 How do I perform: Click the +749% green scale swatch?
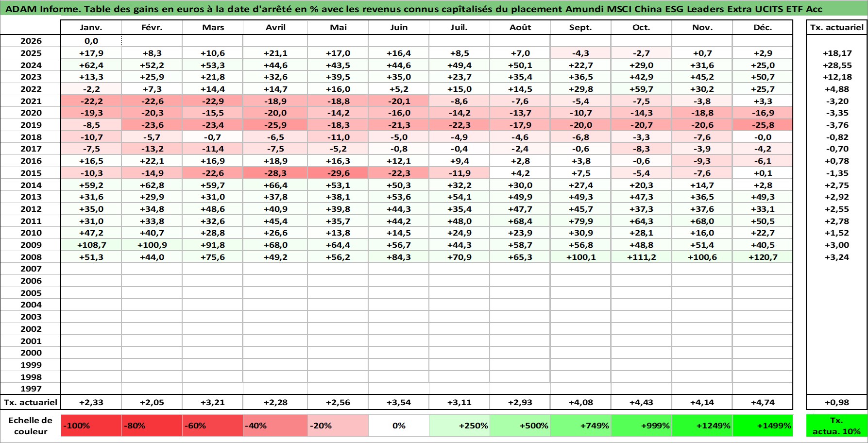581,426
